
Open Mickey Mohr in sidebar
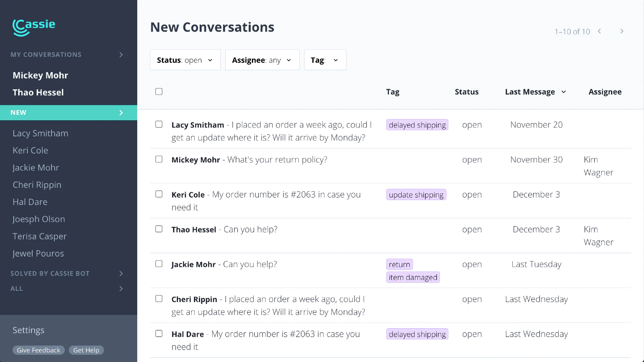coord(40,75)
